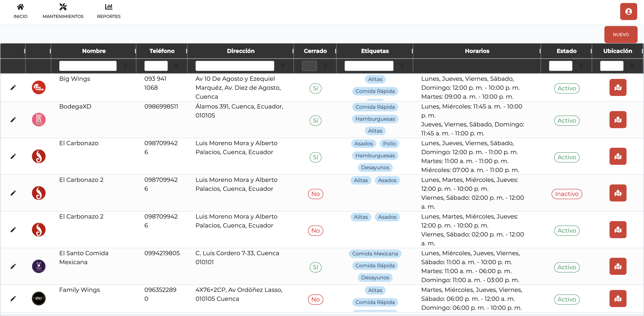Go to the Inicio menu
The height and width of the screenshot is (316, 644).
click(20, 11)
